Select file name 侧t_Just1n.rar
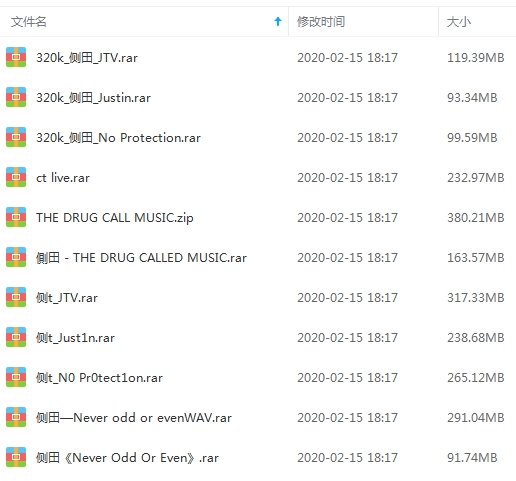The image size is (516, 481). 75,338
